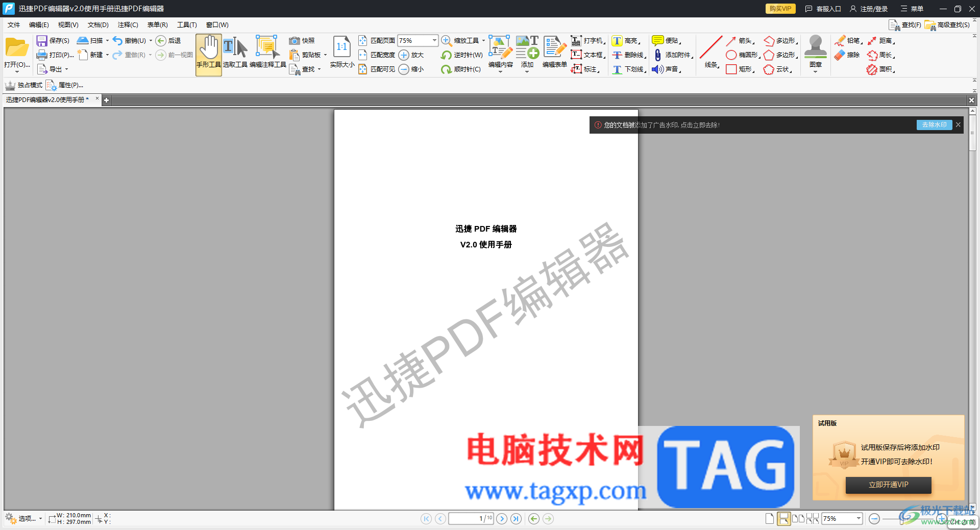Click the page number input field
980x530 pixels.
pyautogui.click(x=471, y=519)
